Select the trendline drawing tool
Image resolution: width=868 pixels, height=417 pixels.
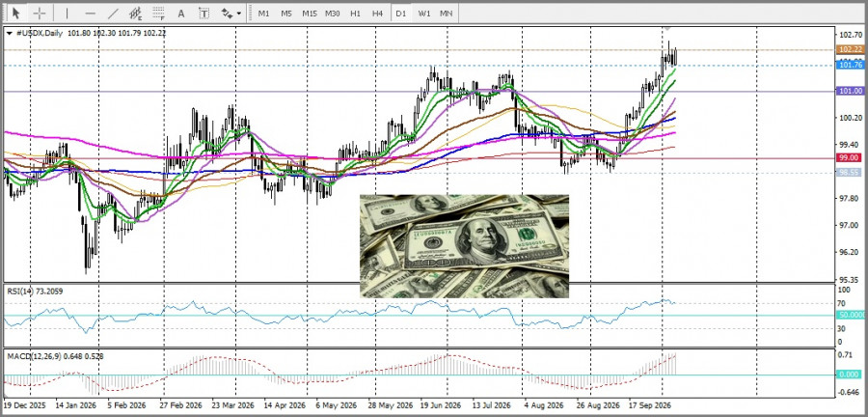114,14
